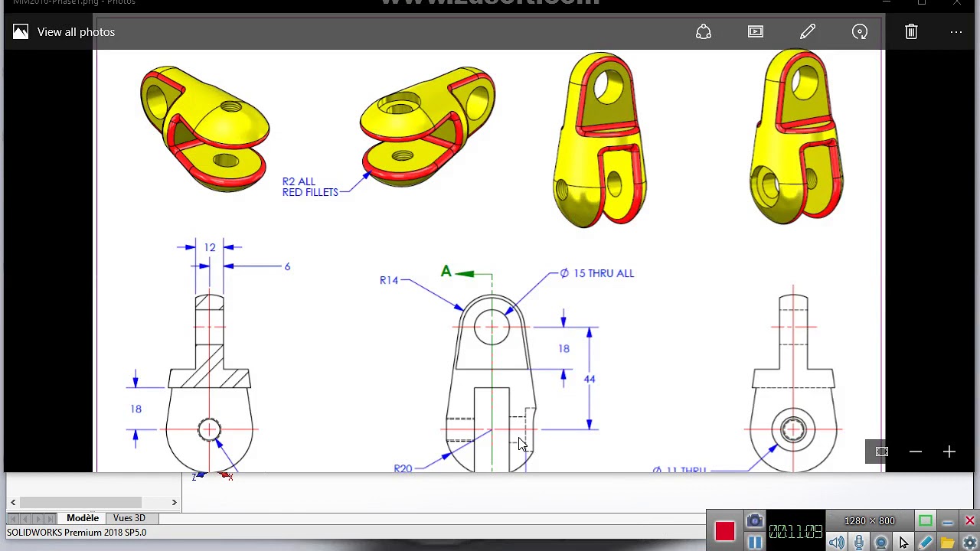Delete the photo with the trash icon
Viewport: 980px width, 551px height.
click(x=911, y=32)
